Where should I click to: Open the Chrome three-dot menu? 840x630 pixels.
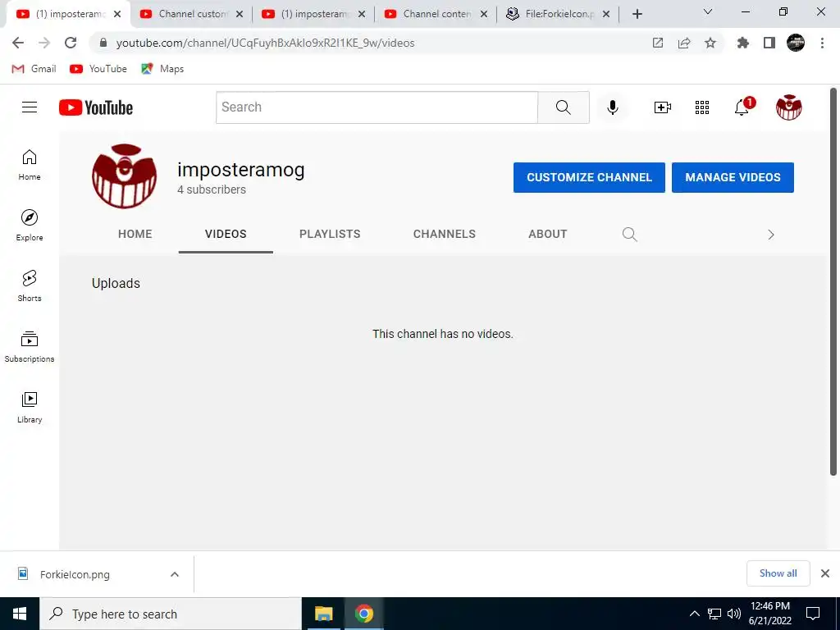tap(822, 43)
